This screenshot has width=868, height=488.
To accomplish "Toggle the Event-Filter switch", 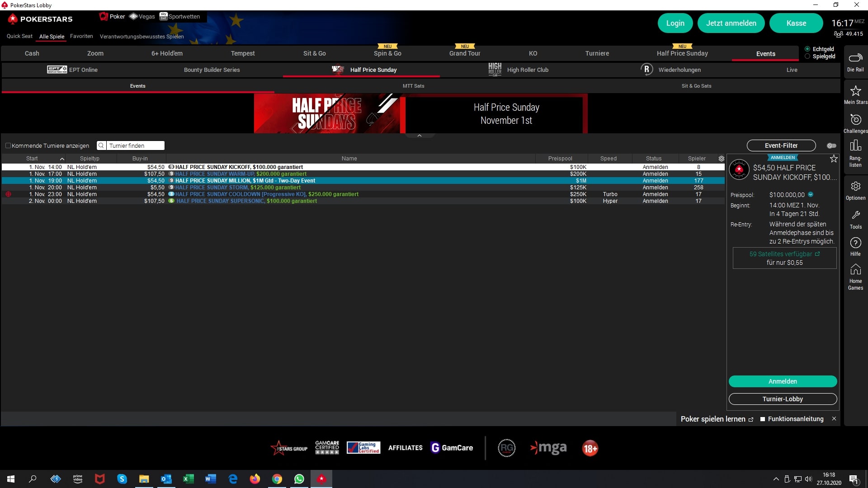I will (831, 145).
